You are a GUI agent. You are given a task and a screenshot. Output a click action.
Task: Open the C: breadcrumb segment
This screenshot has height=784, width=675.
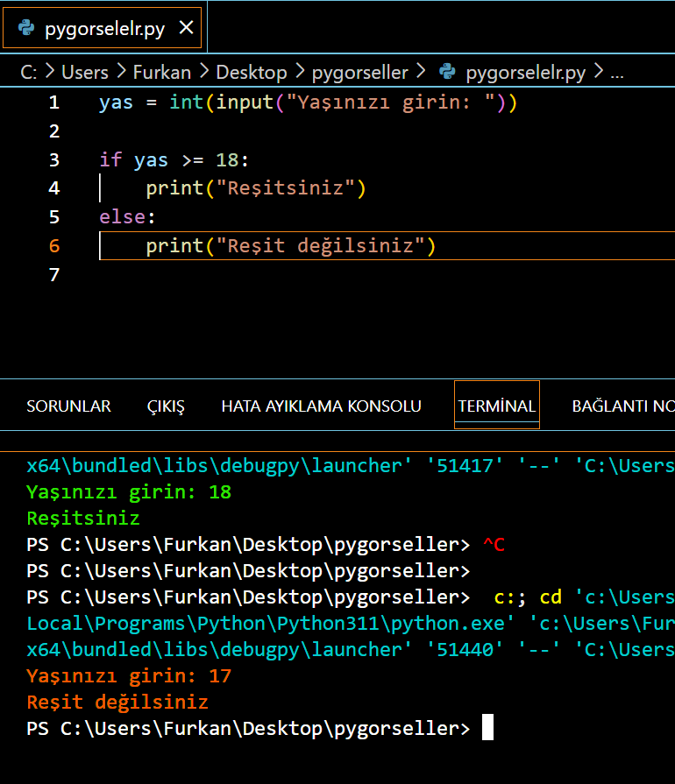click(x=29, y=72)
